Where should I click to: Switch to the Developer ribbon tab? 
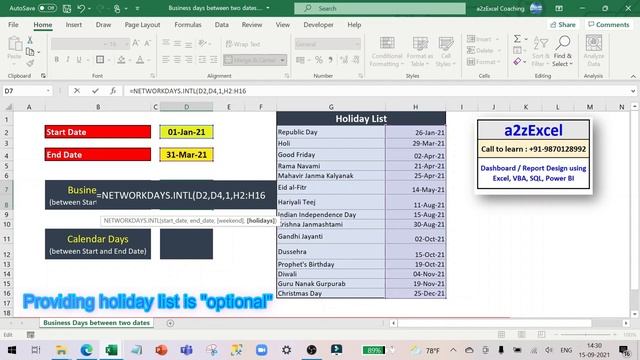click(x=318, y=25)
